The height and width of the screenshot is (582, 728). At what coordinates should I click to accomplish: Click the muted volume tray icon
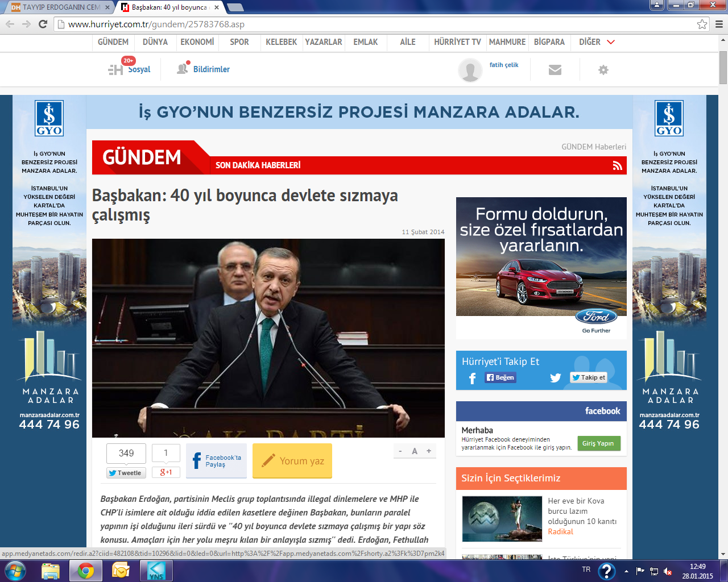[668, 571]
